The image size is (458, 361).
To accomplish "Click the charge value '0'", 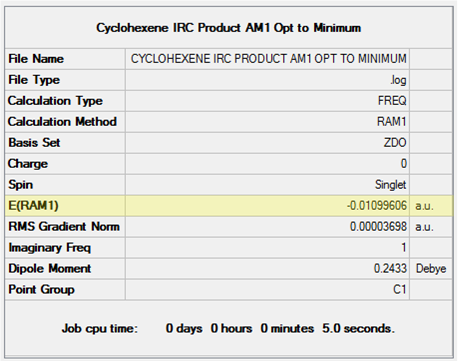I will point(403,164).
